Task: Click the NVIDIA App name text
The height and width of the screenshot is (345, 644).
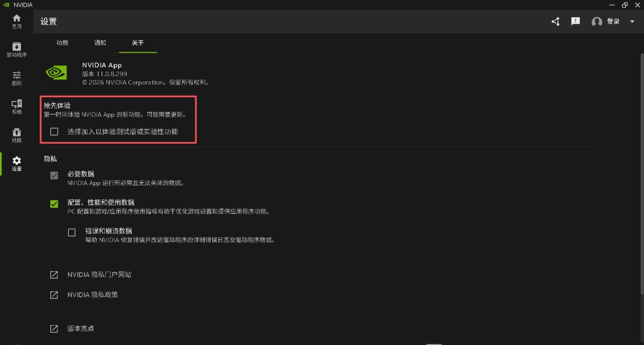Action: [x=102, y=65]
